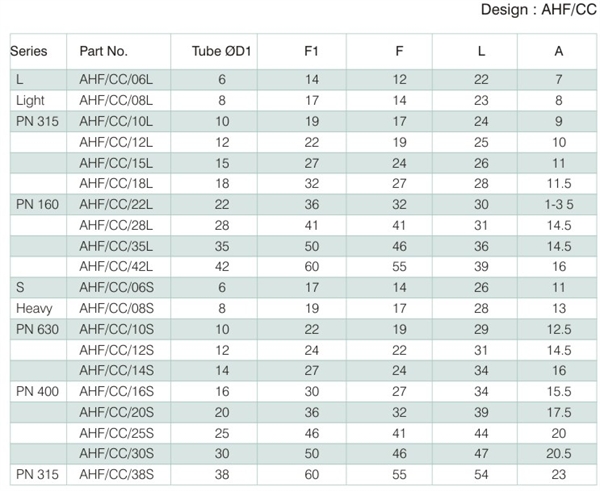
Task: Select the A column header
Action: click(x=559, y=51)
